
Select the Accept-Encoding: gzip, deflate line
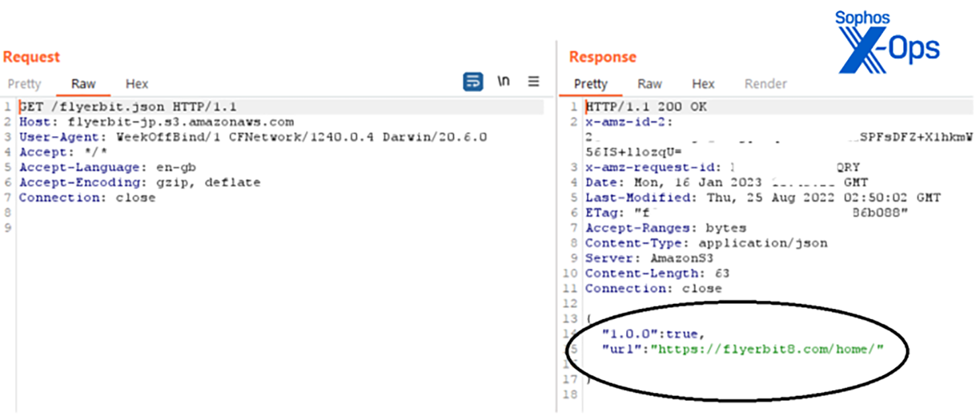140,182
